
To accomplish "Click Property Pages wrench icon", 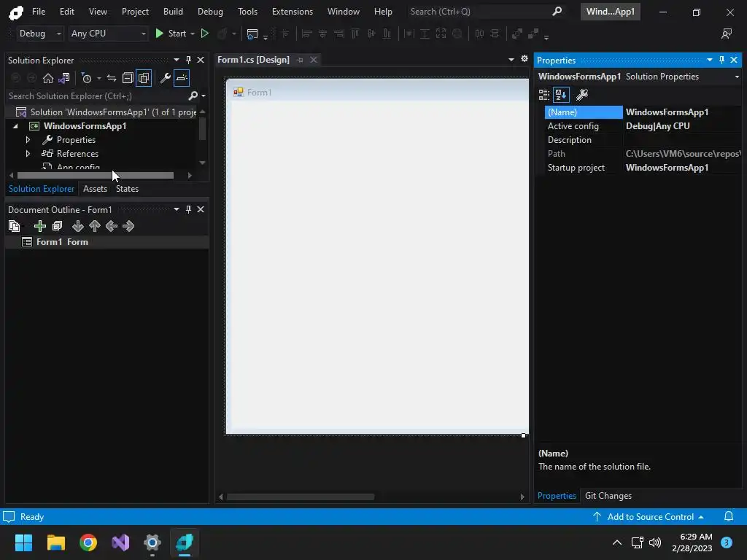I will point(582,95).
